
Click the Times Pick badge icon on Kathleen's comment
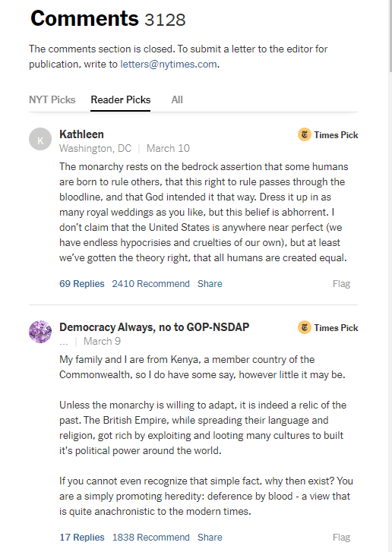pyautogui.click(x=305, y=134)
